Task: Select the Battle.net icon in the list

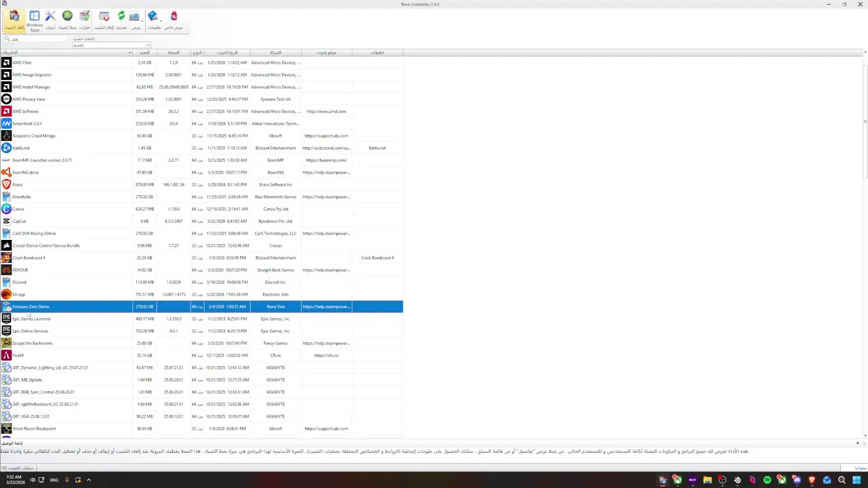Action: point(6,148)
